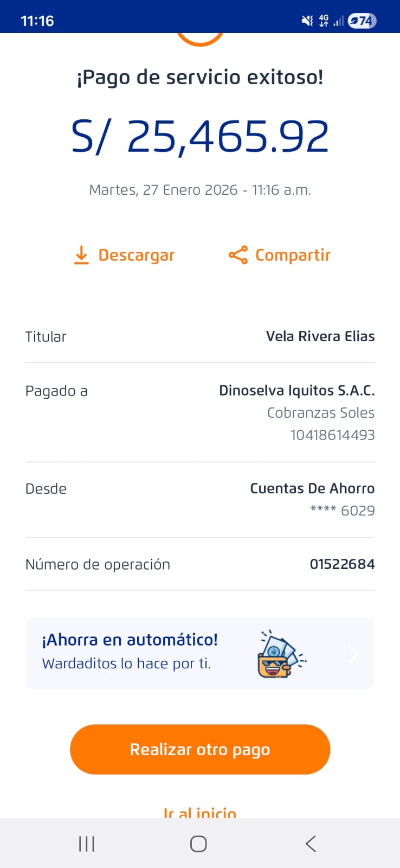Tap the muted sound status icon
Image resolution: width=400 pixels, height=868 pixels.
click(307, 21)
